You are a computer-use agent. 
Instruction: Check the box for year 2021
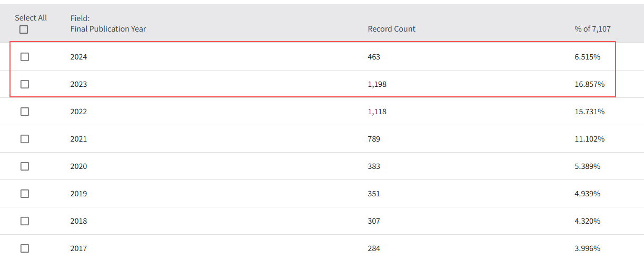click(x=25, y=139)
